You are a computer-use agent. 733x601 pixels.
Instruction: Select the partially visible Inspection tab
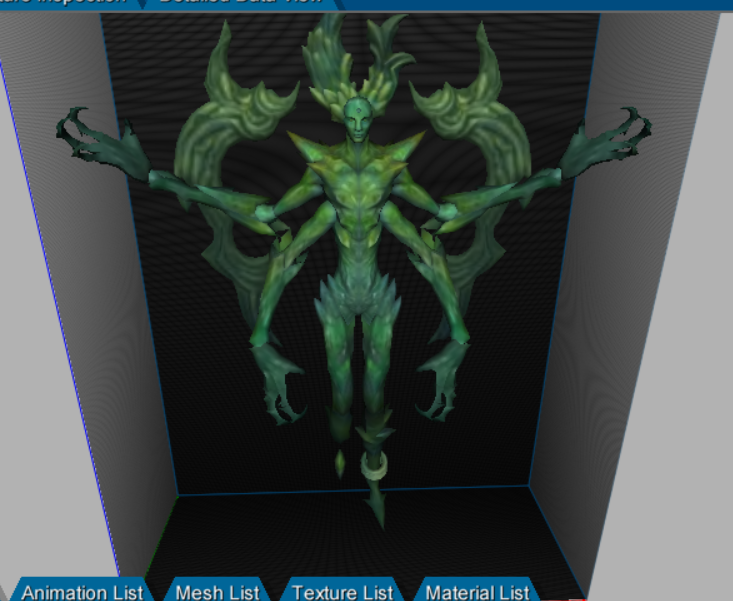point(65,3)
